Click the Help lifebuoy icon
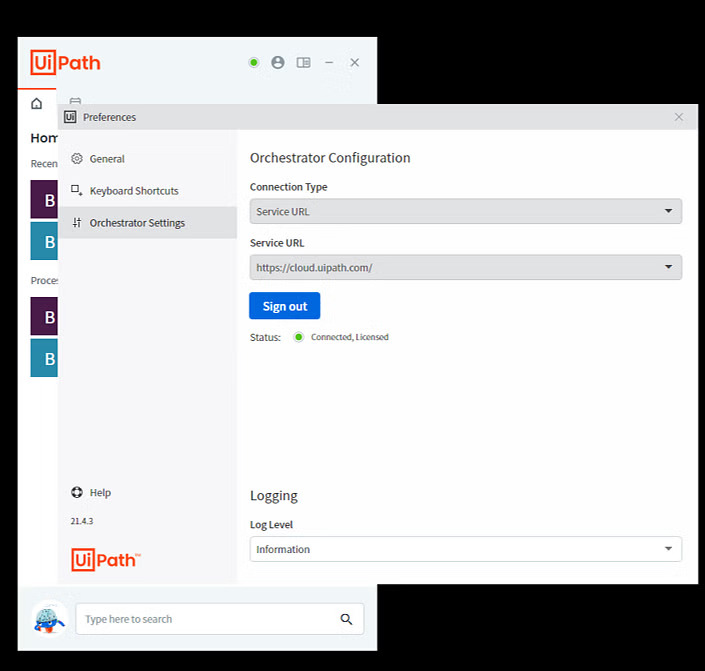Viewport: 705px width, 671px height. [x=77, y=492]
